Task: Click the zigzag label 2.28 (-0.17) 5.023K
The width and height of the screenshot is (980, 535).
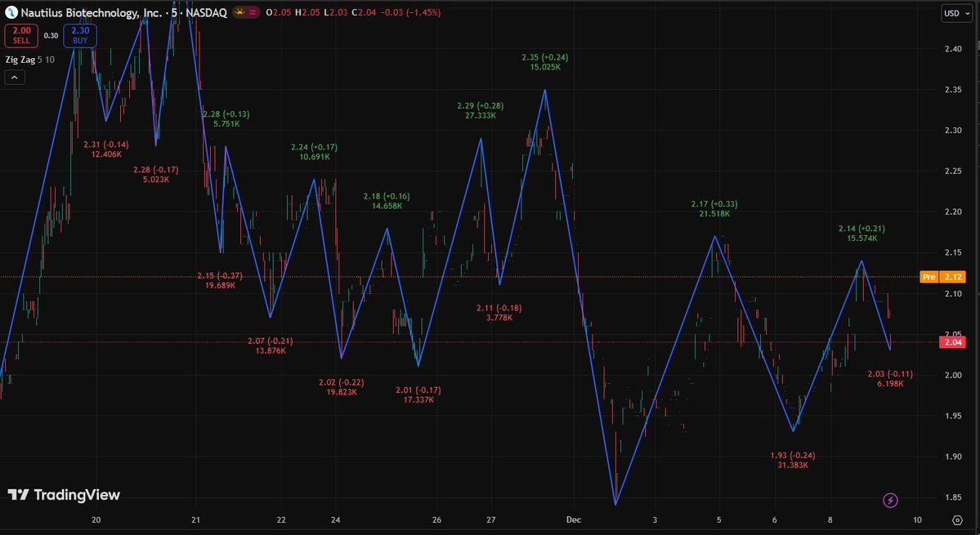Action: 155,174
